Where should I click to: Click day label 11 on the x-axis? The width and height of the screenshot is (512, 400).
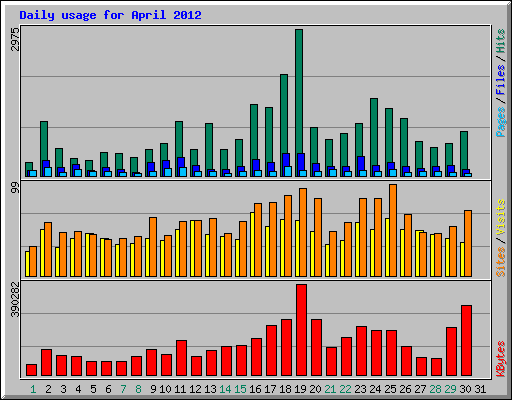pos(180,389)
